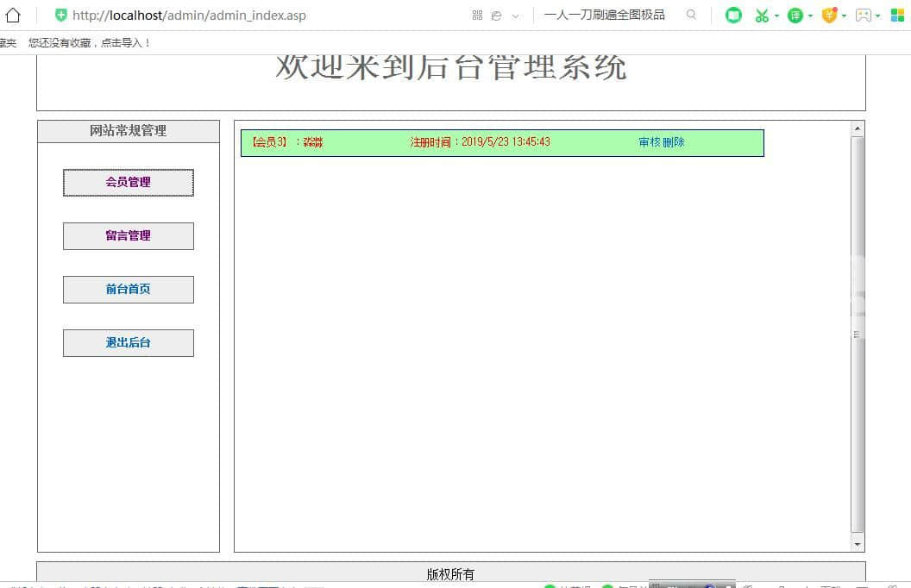The height and width of the screenshot is (588, 911).
Task: Click the IE compatibility mode icon
Action: tap(497, 15)
